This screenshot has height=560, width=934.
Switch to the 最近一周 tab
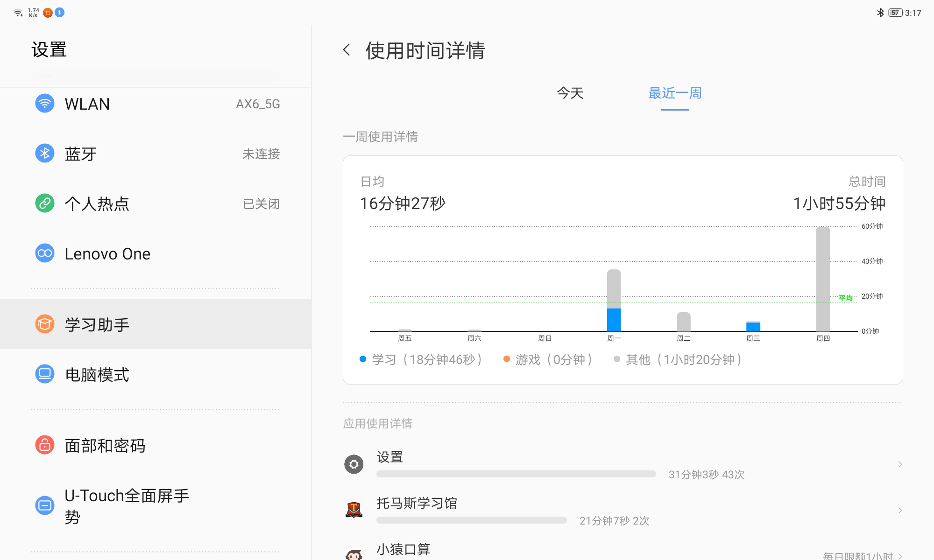tap(674, 93)
